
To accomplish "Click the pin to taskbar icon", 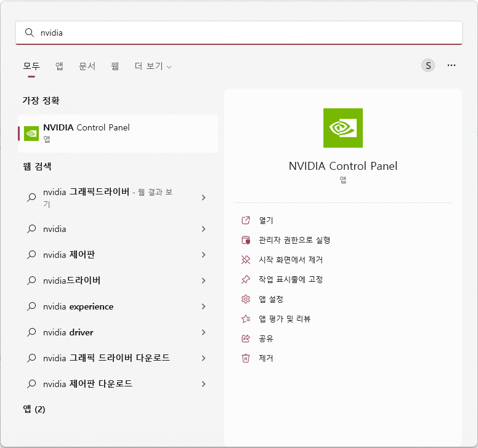I will tap(246, 279).
